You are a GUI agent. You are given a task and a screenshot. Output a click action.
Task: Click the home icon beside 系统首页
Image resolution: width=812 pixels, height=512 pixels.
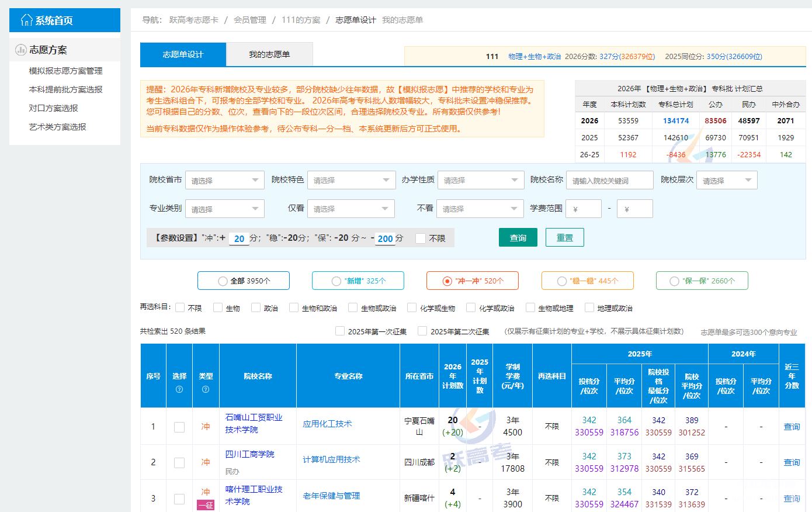click(26, 20)
